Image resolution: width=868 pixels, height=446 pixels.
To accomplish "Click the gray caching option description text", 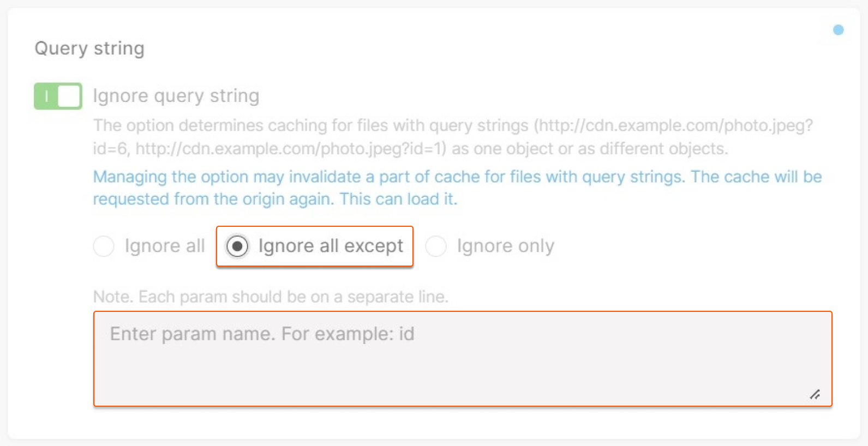I will pos(453,137).
